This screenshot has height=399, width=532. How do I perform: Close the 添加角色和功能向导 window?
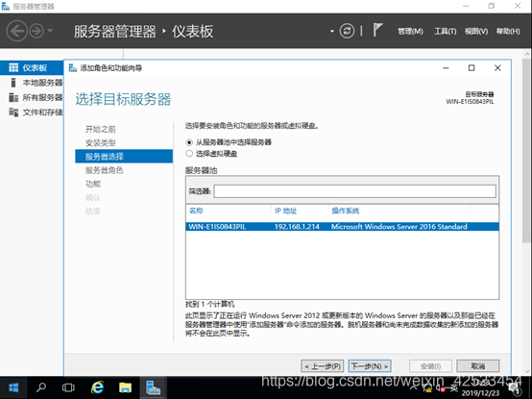[x=497, y=68]
